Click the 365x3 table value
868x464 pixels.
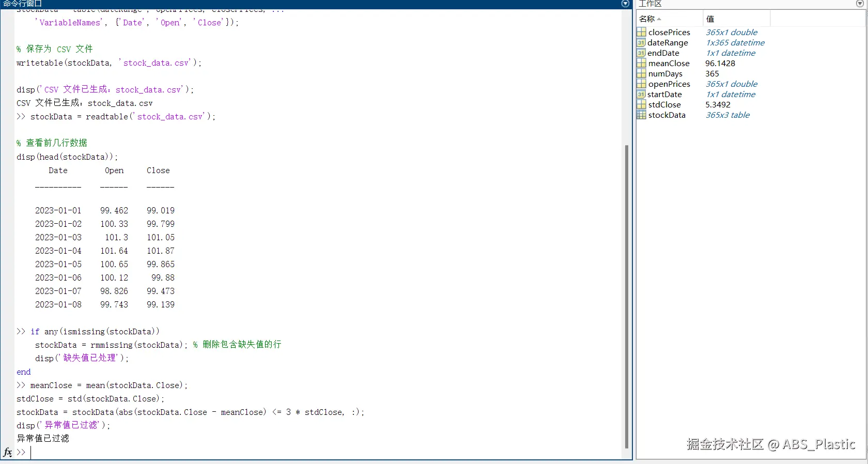[727, 115]
